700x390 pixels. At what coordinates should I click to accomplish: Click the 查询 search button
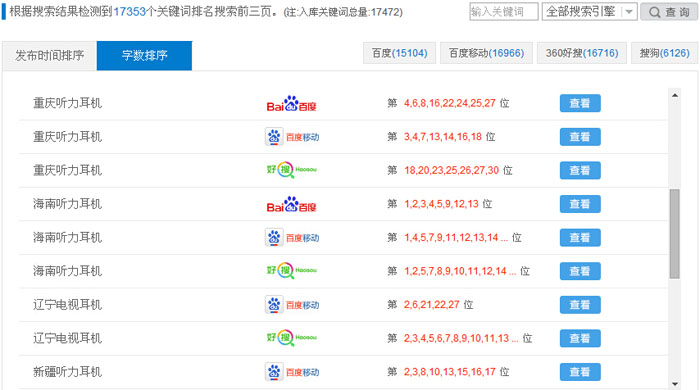(669, 12)
